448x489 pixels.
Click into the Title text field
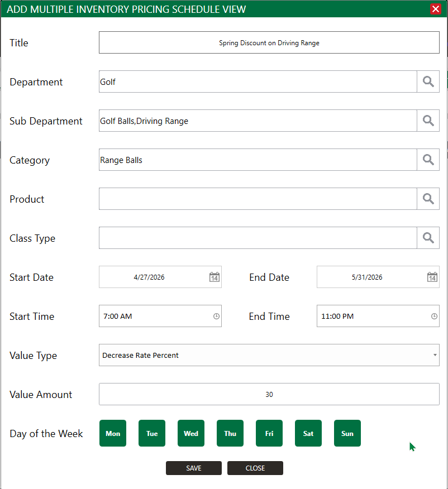(x=269, y=42)
